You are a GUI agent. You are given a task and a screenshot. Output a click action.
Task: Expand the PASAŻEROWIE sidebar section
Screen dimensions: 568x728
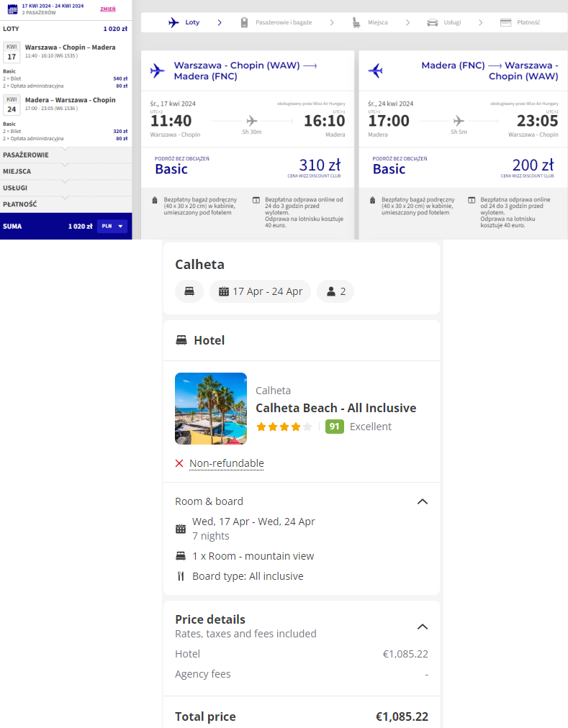coord(66,155)
